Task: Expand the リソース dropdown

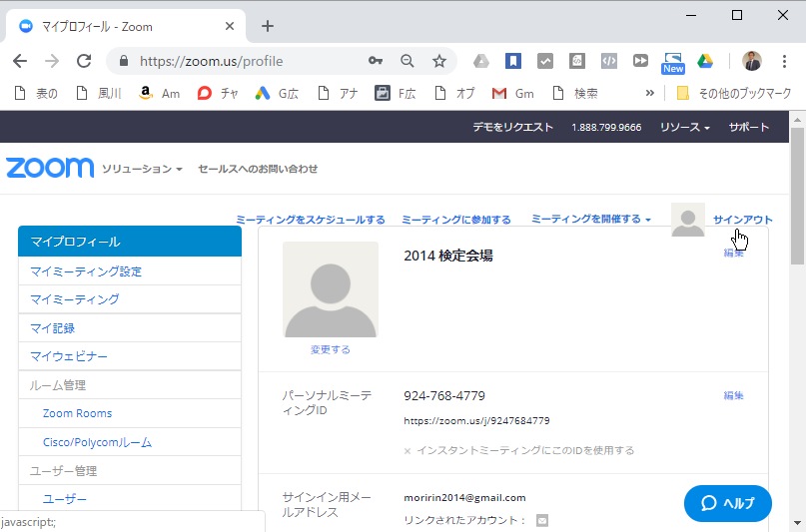Action: click(685, 127)
